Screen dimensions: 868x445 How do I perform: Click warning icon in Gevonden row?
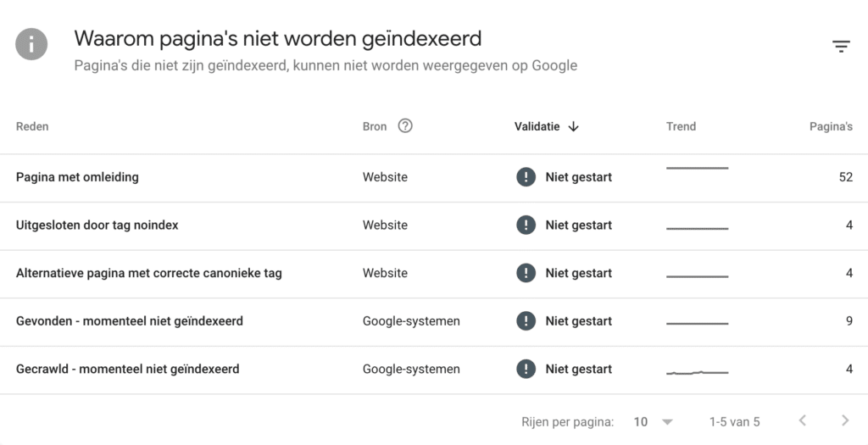pos(526,321)
